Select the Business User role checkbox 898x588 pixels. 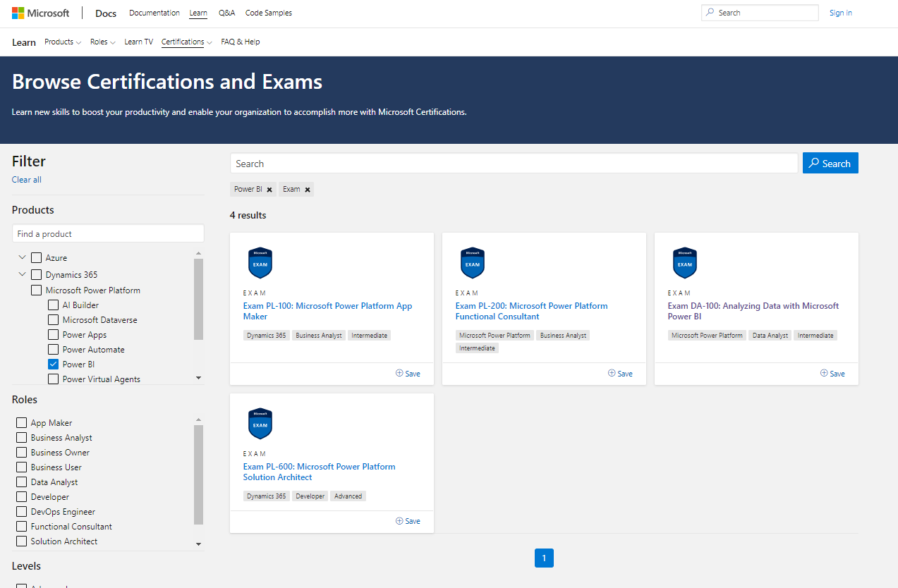(x=22, y=467)
